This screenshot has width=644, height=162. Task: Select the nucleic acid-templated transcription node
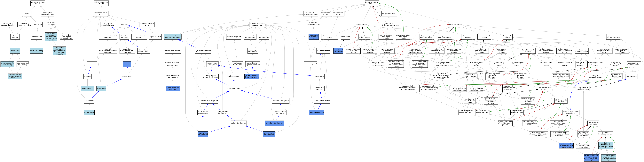coord(571,112)
